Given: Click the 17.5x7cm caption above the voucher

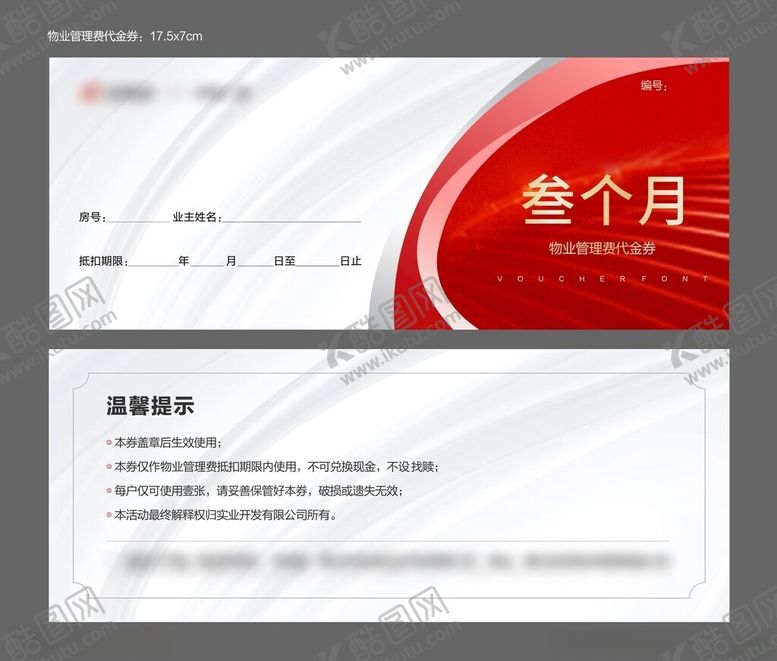Looking at the screenshot, I should click(x=176, y=37).
